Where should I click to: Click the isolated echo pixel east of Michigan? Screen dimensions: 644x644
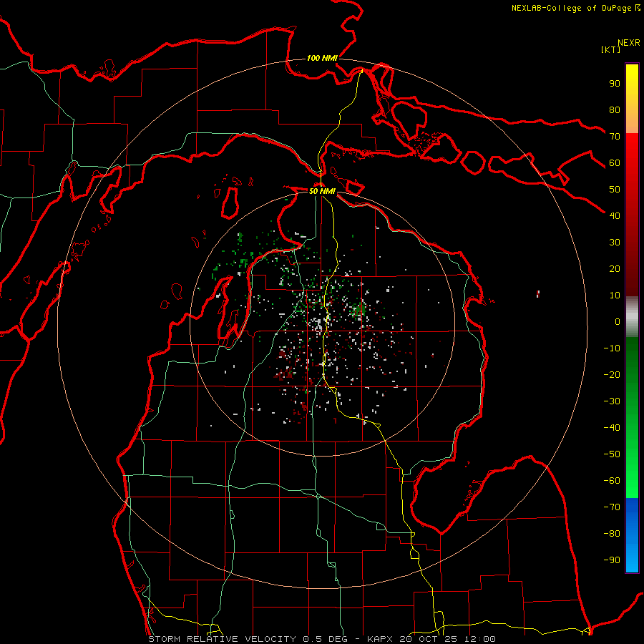tap(537, 293)
